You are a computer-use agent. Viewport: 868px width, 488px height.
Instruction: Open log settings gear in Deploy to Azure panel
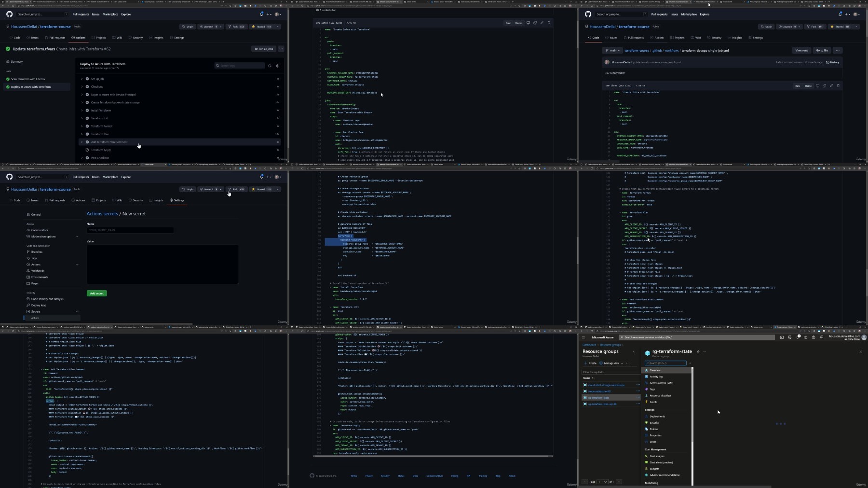point(278,66)
